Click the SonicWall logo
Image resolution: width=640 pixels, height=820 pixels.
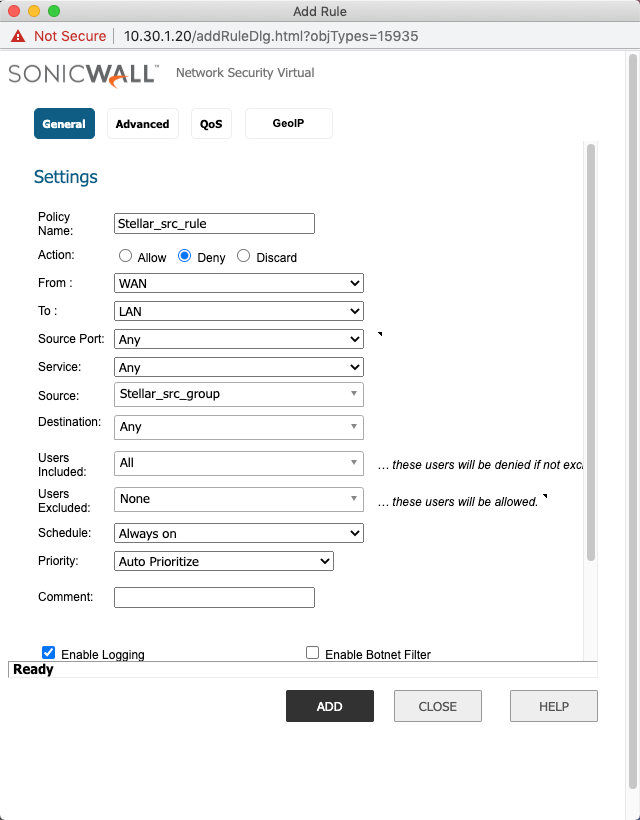coord(83,73)
